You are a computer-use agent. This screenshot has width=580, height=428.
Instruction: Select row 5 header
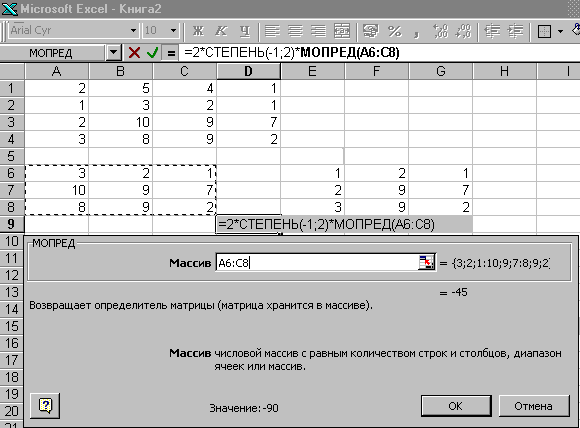(x=12, y=156)
